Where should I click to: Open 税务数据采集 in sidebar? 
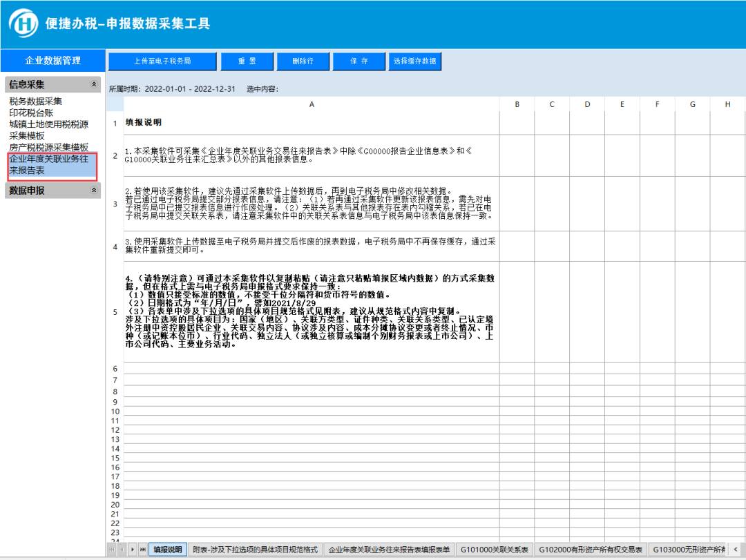click(x=36, y=102)
